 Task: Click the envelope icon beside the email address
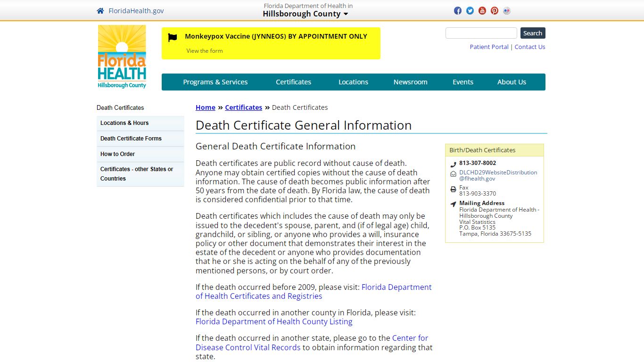[x=453, y=174]
